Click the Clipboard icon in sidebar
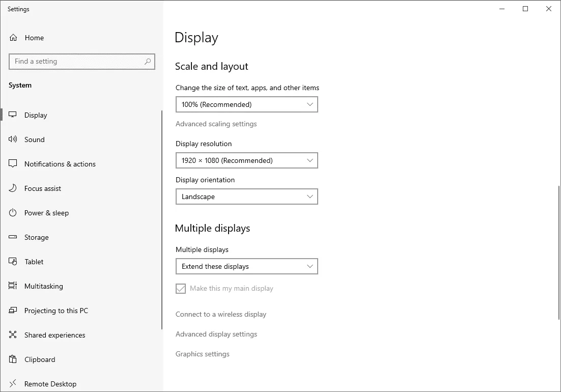The width and height of the screenshot is (561, 392). tap(13, 359)
